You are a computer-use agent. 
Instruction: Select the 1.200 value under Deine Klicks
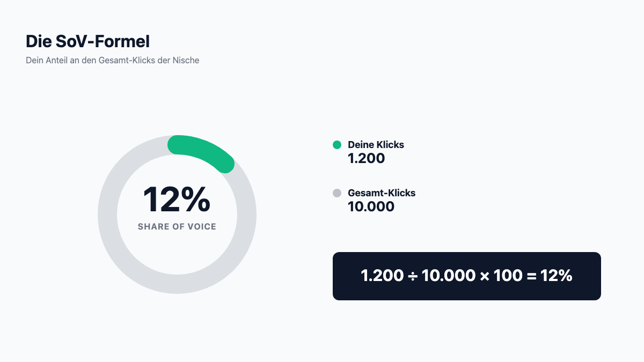point(367,158)
